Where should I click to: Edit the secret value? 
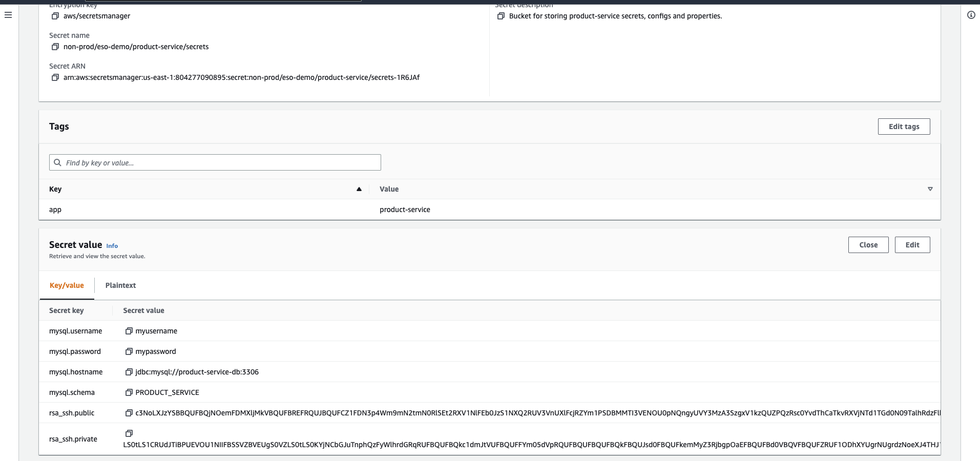pos(912,245)
